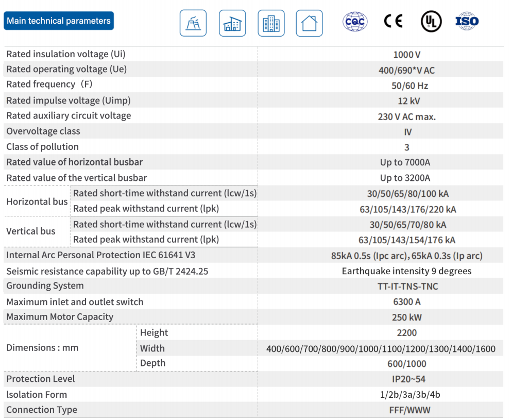
Task: Select the 'Seismic resistance capability' label
Action: tap(107, 271)
